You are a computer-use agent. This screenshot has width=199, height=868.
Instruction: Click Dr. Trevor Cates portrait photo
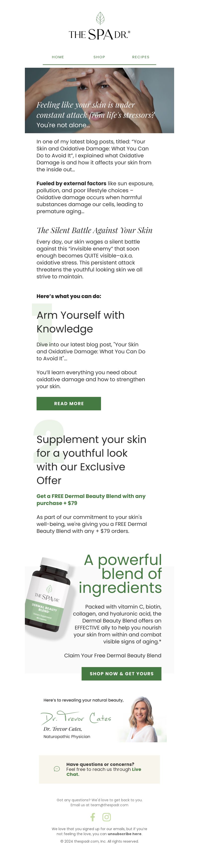[x=142, y=719]
